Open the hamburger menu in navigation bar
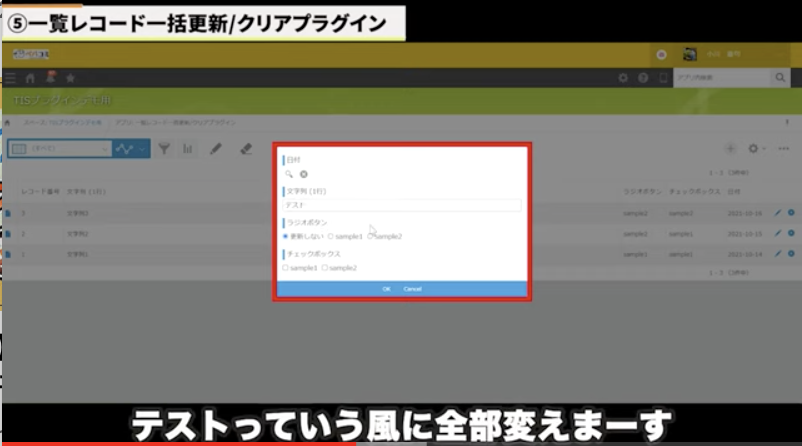Image resolution: width=802 pixels, height=446 pixels. pyautogui.click(x=10, y=77)
